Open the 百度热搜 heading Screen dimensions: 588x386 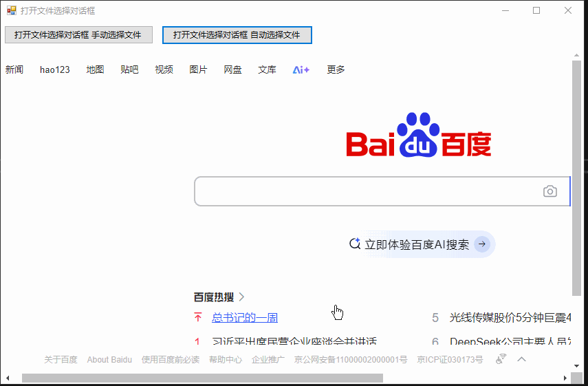(x=214, y=297)
